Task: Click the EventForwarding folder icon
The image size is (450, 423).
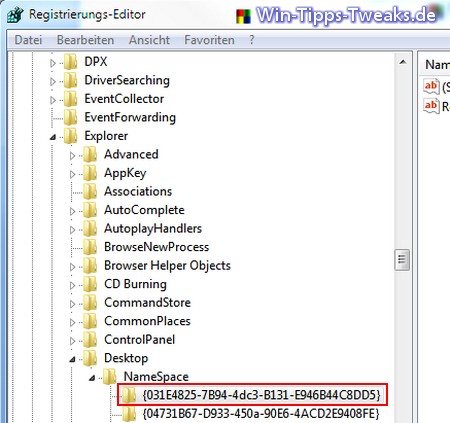Action: coord(70,117)
